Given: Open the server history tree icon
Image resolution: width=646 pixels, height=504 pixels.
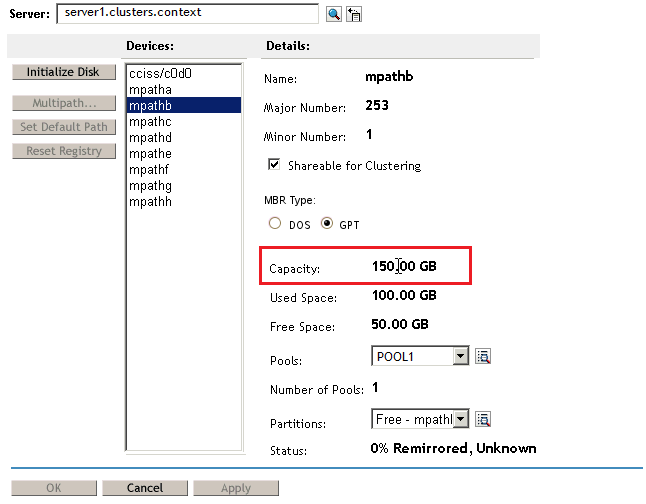Looking at the screenshot, I should point(354,14).
